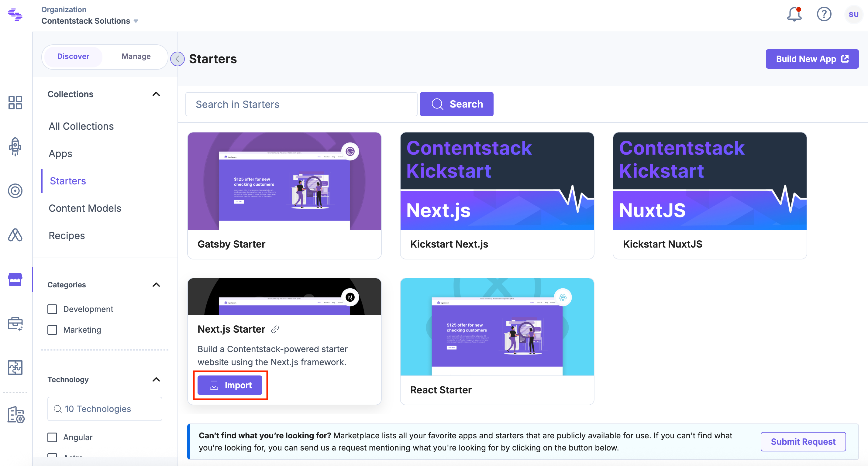The image size is (868, 466).
Task: Switch to the Manage tab
Action: [x=136, y=56]
